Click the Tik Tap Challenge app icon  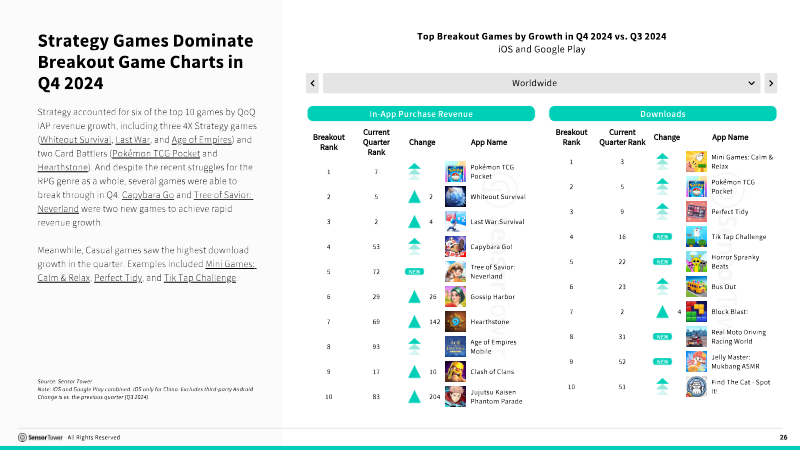[x=696, y=236]
